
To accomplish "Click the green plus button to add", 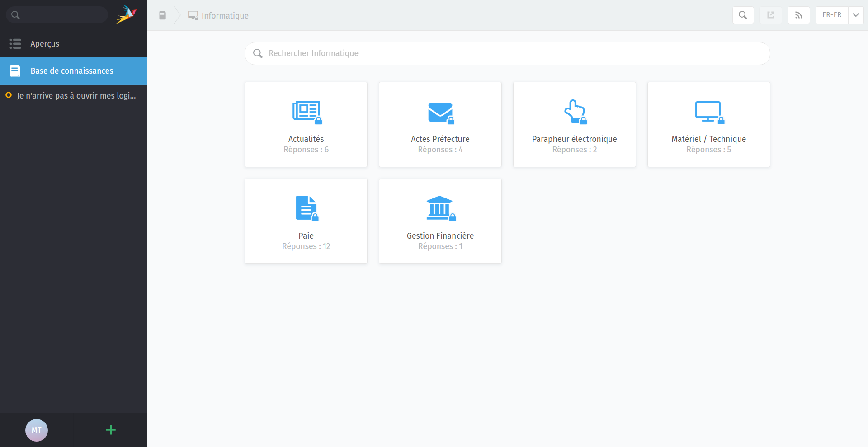I will [x=111, y=430].
